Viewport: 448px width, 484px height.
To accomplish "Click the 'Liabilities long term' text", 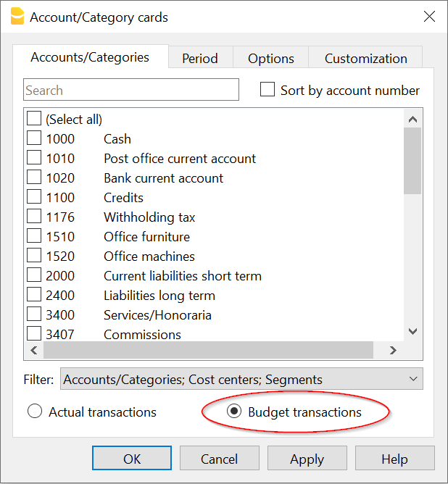I will 159,296.
